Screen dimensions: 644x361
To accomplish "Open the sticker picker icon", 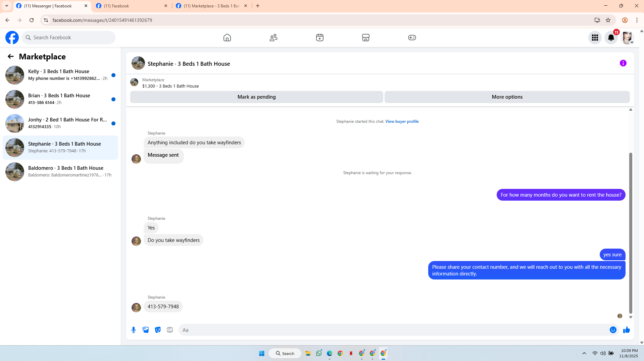I will coord(158,330).
